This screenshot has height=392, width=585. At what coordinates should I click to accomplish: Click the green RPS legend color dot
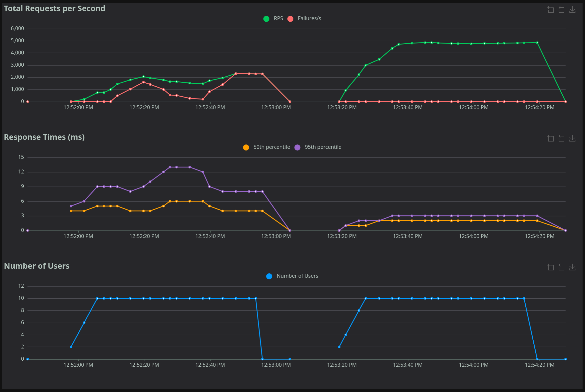(x=266, y=19)
